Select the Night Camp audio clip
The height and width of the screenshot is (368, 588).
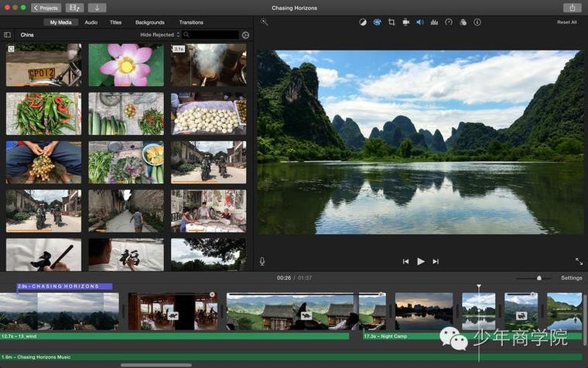(472, 336)
